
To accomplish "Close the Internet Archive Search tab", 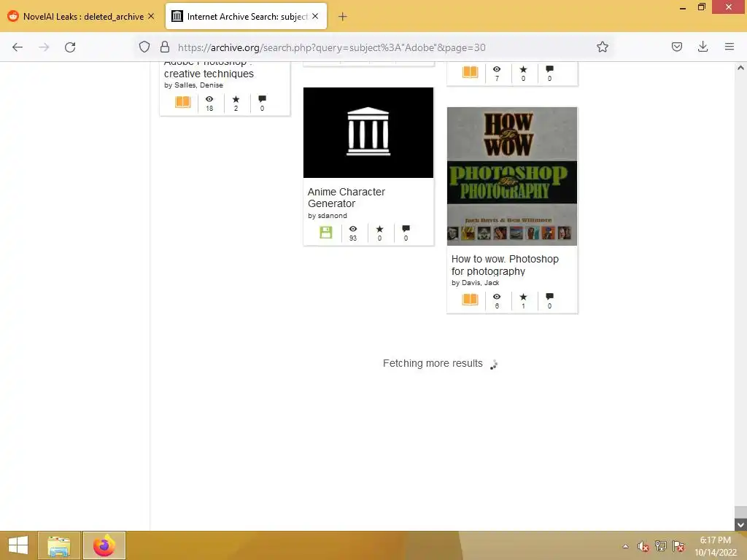I will click(315, 16).
